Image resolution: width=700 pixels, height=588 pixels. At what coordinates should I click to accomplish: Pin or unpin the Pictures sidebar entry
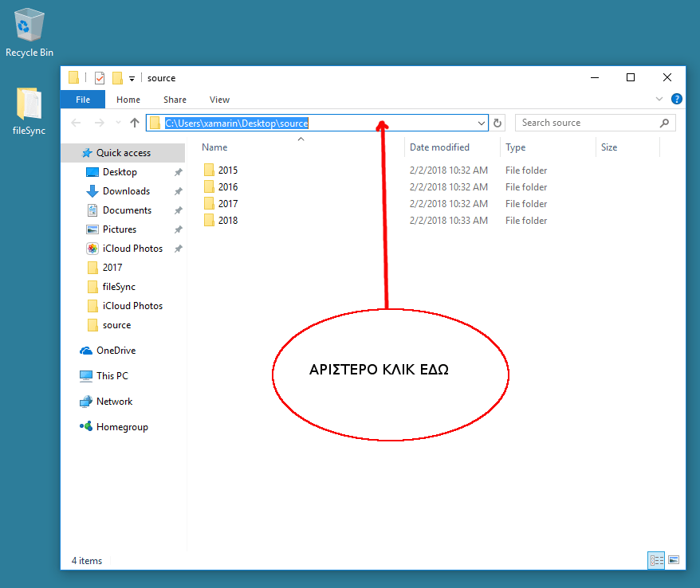tap(179, 229)
